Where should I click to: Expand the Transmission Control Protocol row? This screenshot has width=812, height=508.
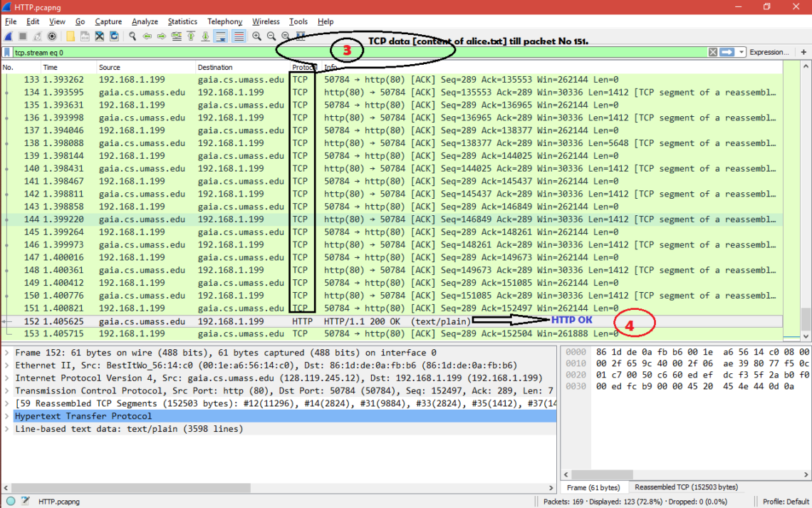7,390
